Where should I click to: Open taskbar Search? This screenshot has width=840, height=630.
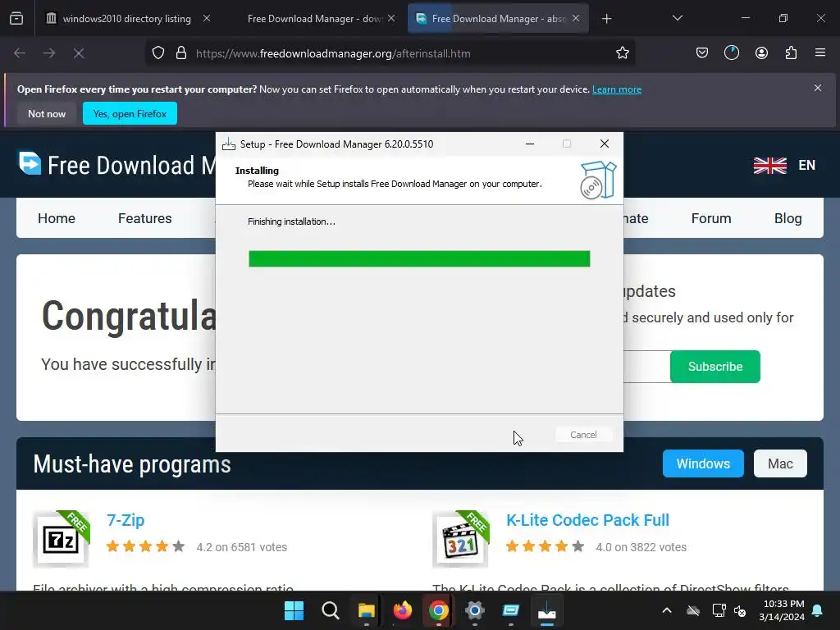pyautogui.click(x=330, y=610)
